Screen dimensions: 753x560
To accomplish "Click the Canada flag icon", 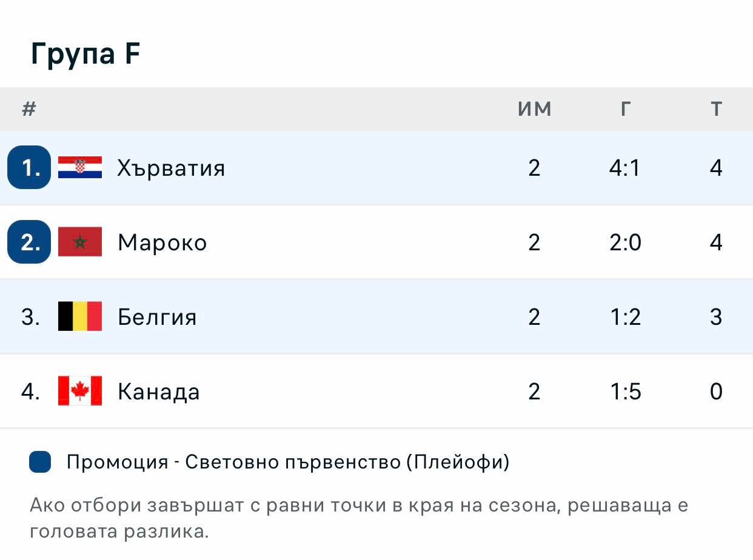I will click(x=80, y=391).
